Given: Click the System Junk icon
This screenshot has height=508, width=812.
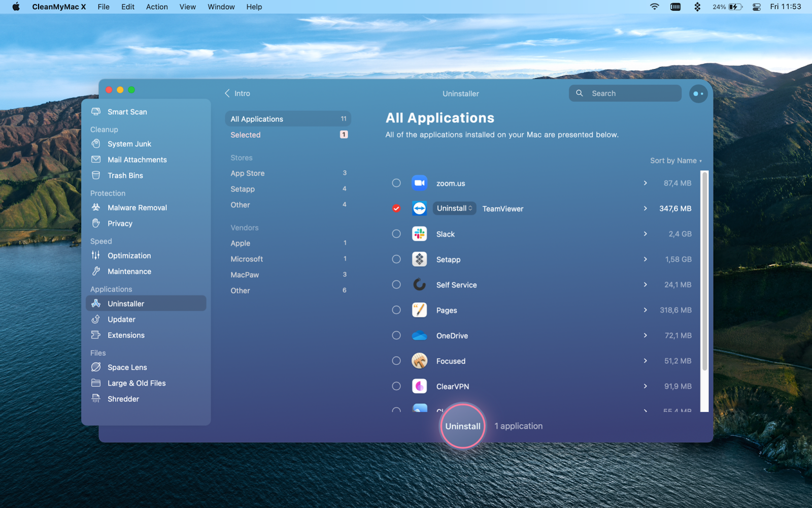Looking at the screenshot, I should 96,144.
